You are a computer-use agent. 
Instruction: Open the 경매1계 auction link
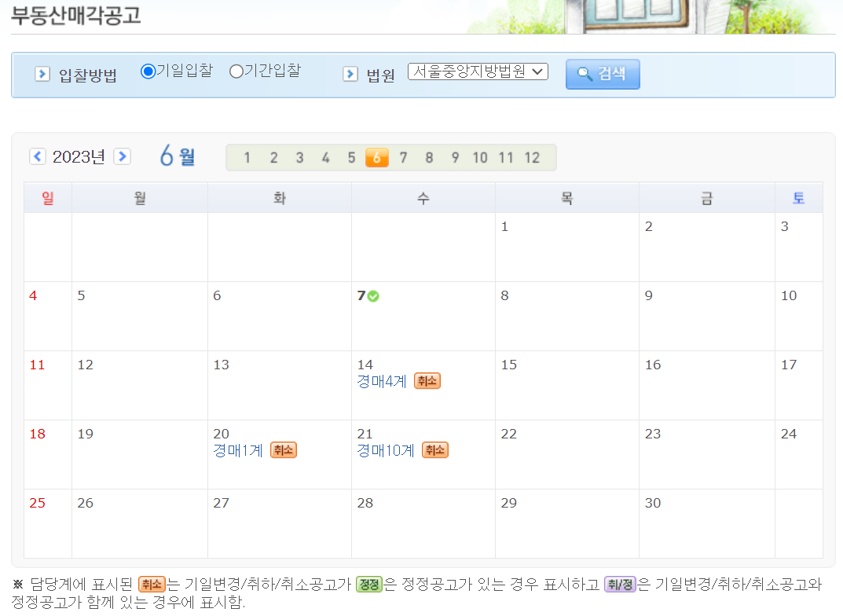click(237, 450)
